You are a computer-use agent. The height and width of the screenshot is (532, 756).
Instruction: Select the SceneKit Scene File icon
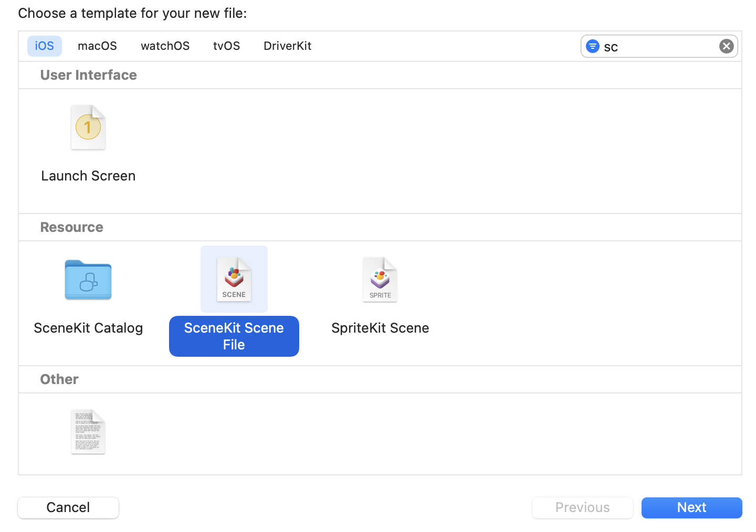pyautogui.click(x=234, y=279)
